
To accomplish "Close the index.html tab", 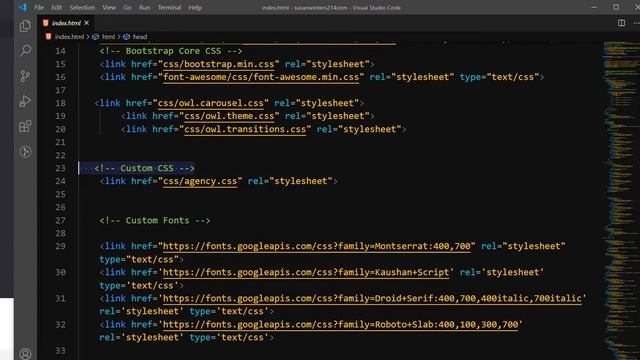I will point(87,23).
